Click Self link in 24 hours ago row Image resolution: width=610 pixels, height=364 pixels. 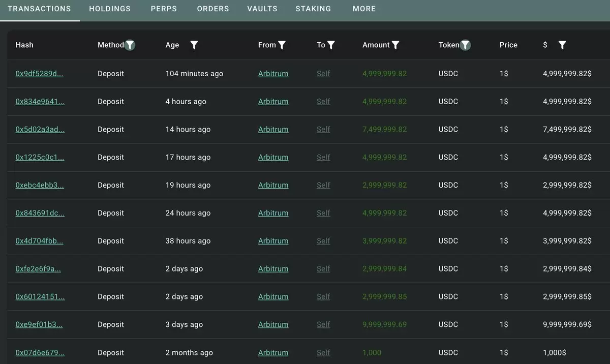[x=323, y=214]
